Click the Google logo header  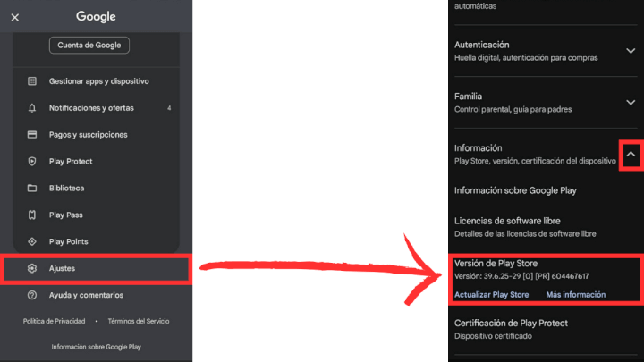tap(96, 16)
